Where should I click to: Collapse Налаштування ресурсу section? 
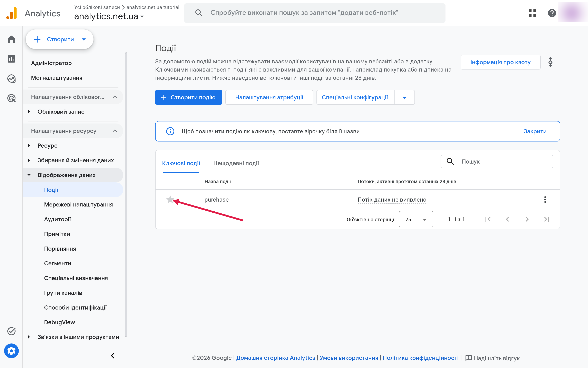click(73, 131)
